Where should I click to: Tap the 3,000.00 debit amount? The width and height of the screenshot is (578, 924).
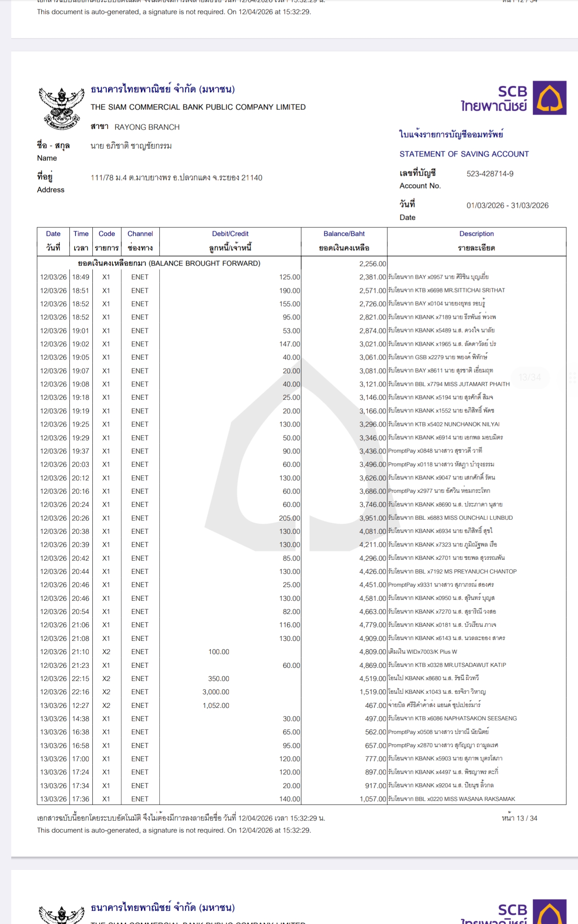coord(216,692)
